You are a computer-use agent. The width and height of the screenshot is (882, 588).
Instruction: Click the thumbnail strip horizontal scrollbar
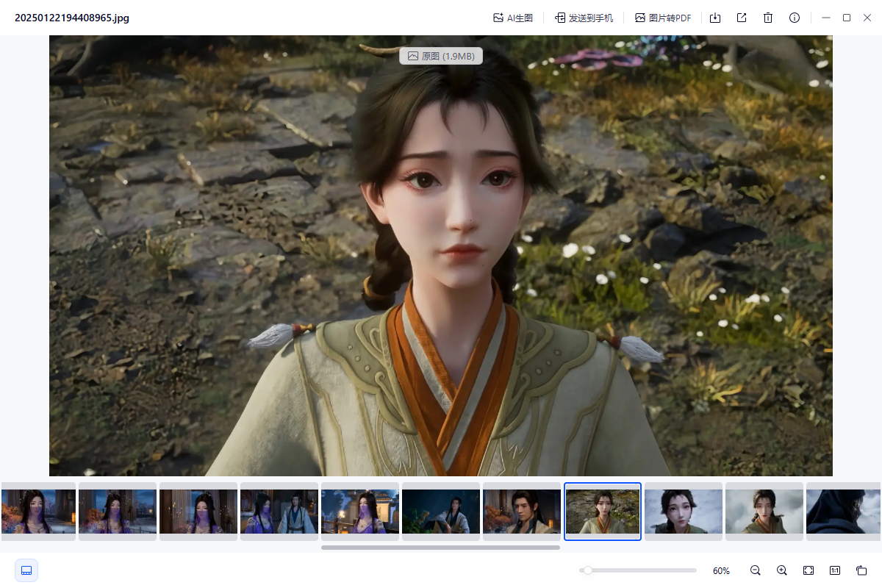440,547
